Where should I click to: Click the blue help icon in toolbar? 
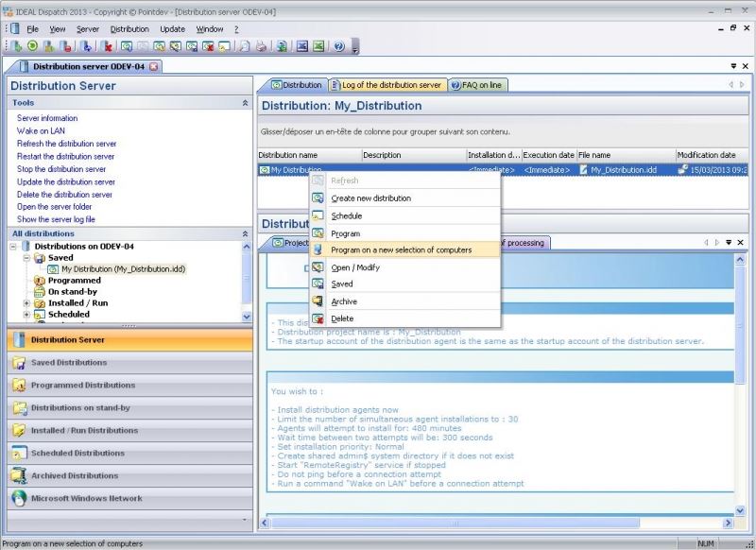pos(337,45)
